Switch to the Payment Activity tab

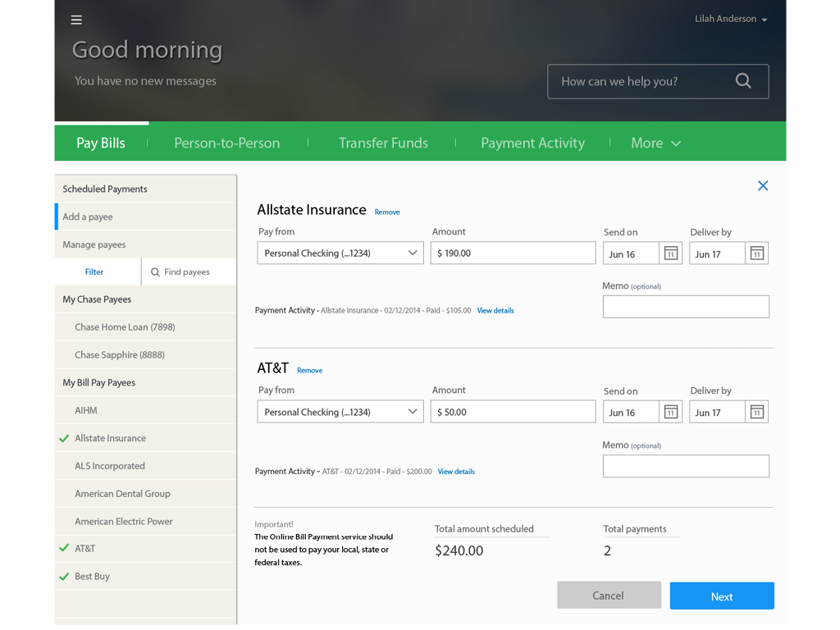point(532,143)
